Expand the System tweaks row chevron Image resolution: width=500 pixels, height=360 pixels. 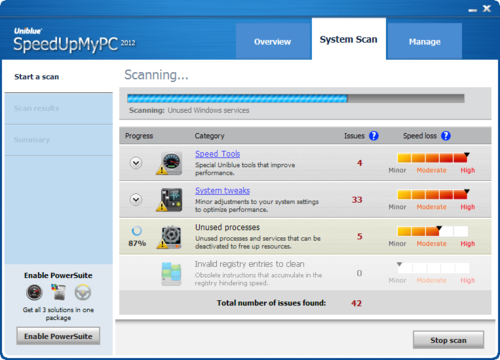136,200
